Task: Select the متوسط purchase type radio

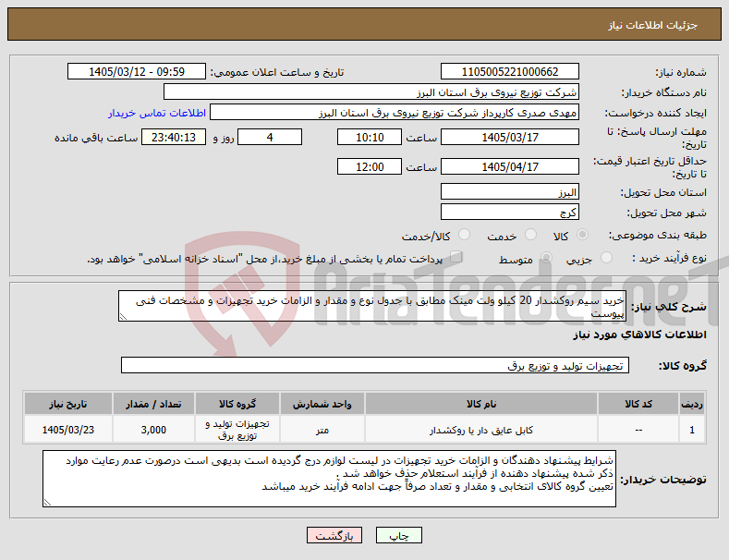Action: (x=546, y=258)
